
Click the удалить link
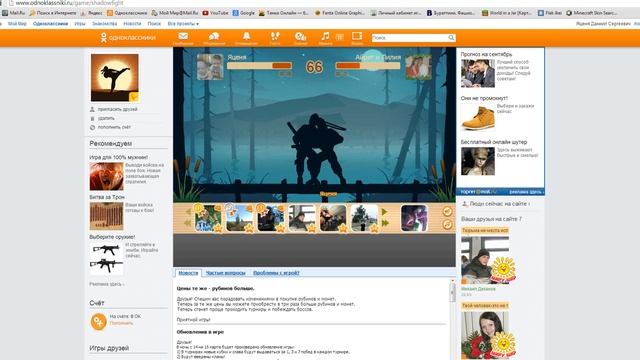106,118
